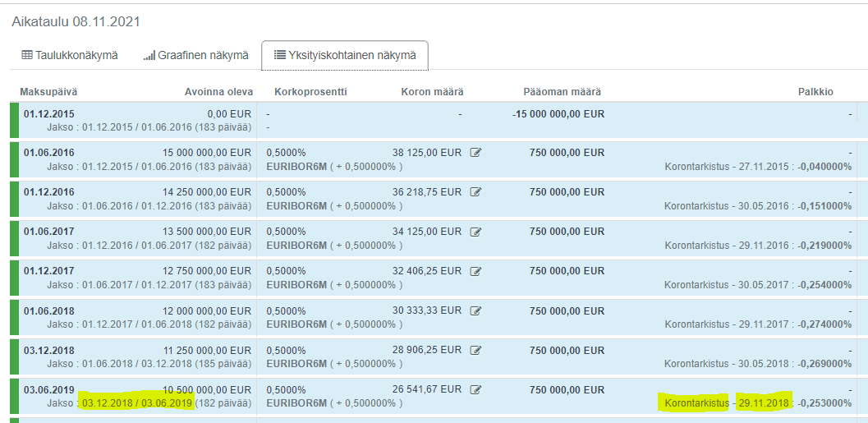This screenshot has width=868, height=423.
Task: Edit interest amount 38 125,00 EUR
Action: pos(475,153)
